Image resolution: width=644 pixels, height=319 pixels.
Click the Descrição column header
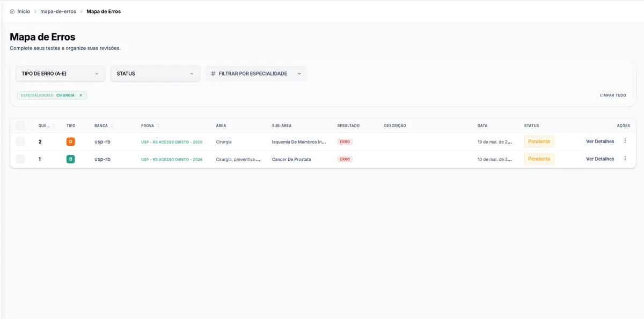coord(395,125)
